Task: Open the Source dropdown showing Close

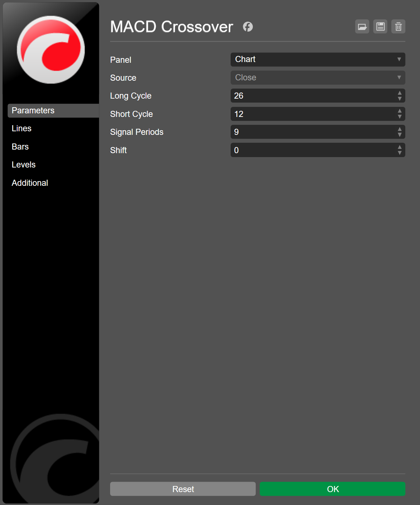Action: [x=317, y=77]
